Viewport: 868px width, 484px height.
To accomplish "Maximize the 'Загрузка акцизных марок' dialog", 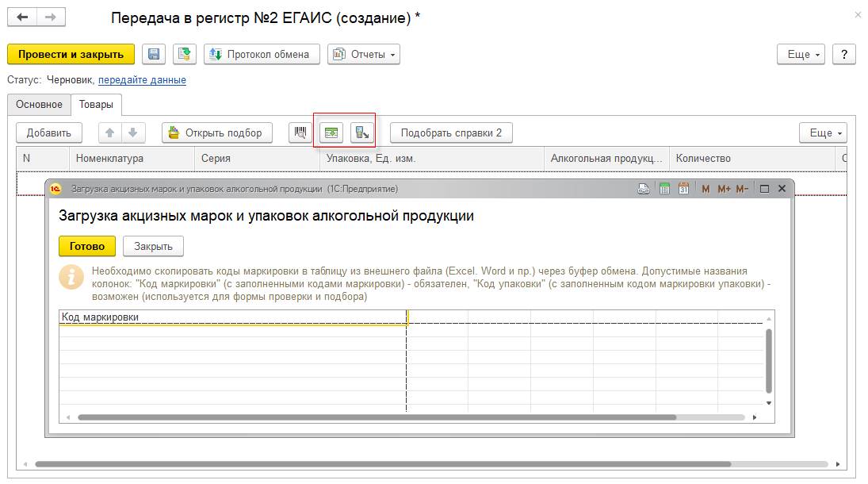I will point(764,189).
